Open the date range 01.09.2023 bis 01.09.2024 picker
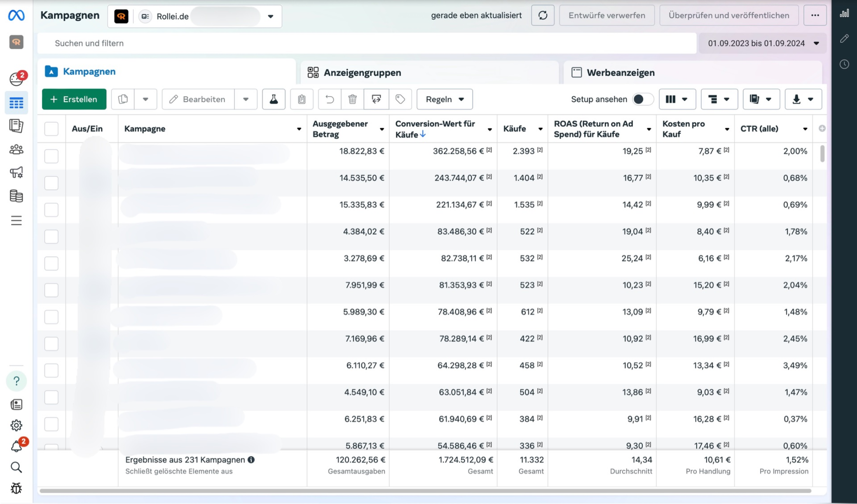The image size is (857, 504). pyautogui.click(x=763, y=43)
